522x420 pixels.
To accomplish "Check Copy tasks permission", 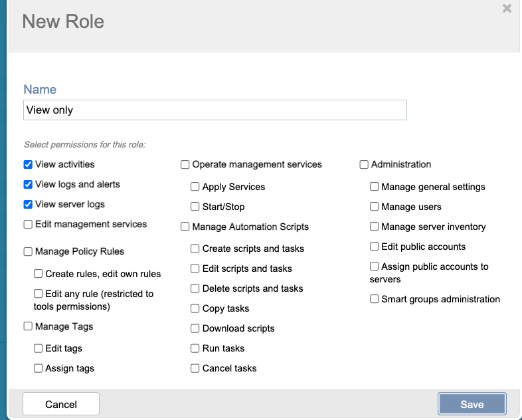I will tap(195, 308).
